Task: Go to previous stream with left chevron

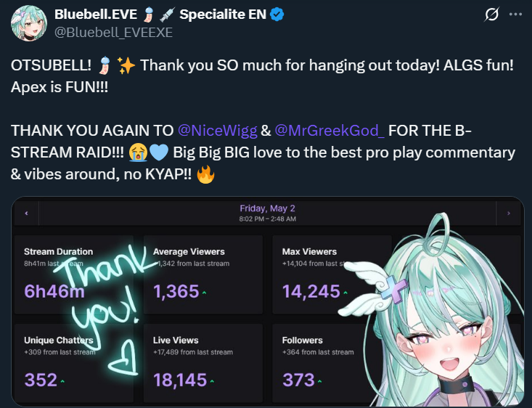Action: (x=26, y=213)
